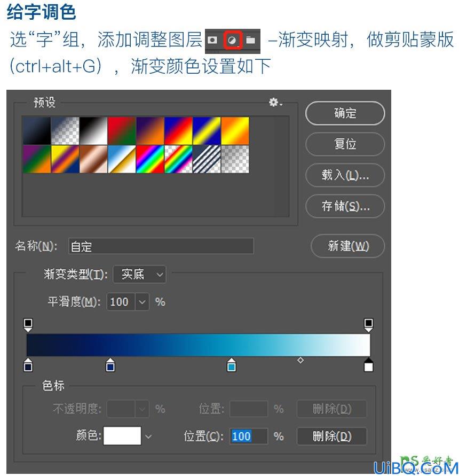Select the cyan color stop
The width and height of the screenshot is (459, 476).
click(x=232, y=364)
